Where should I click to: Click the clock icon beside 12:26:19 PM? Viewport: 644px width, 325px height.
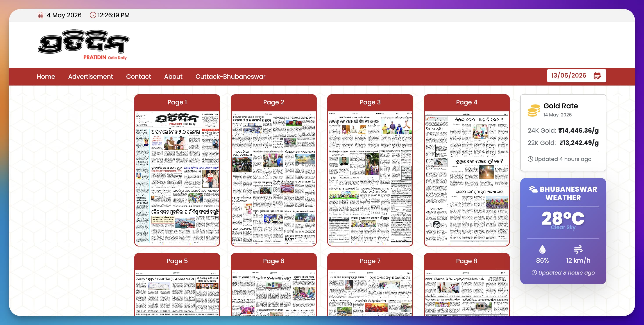(93, 15)
